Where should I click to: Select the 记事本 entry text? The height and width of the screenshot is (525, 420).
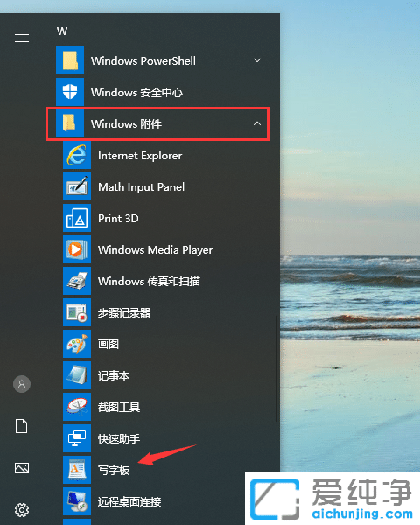[x=114, y=375]
